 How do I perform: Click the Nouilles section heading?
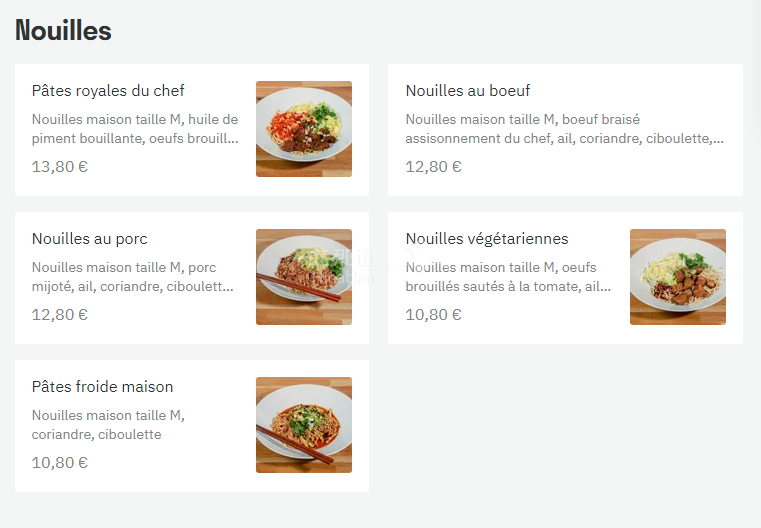(63, 31)
